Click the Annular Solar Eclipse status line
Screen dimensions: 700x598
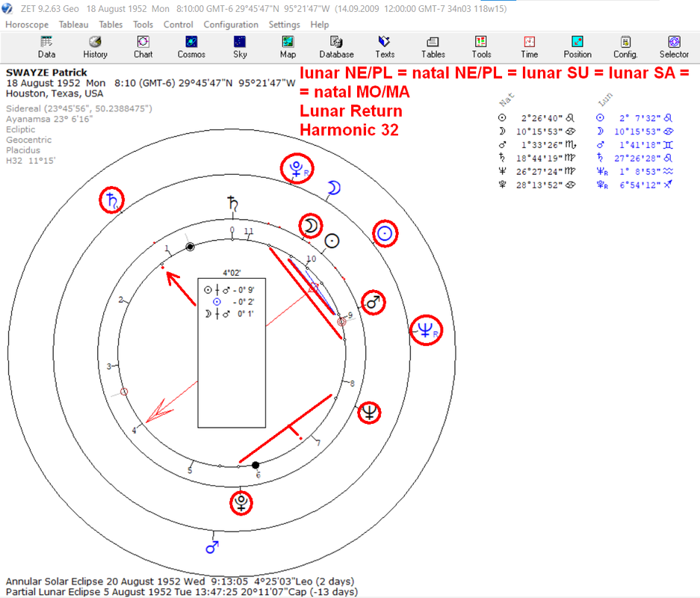click(180, 582)
